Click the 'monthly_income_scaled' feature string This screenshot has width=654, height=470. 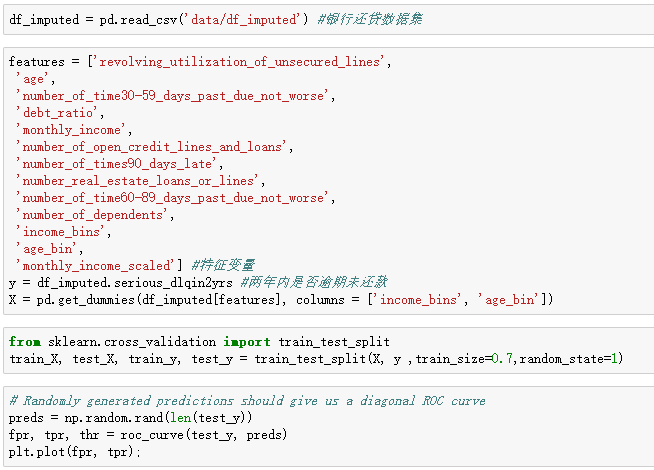coord(96,266)
